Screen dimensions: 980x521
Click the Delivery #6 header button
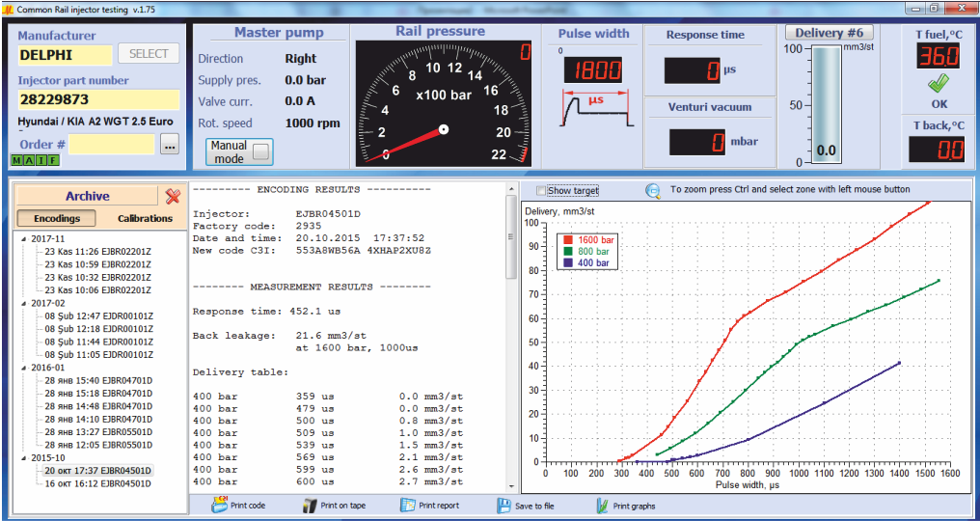coord(829,33)
